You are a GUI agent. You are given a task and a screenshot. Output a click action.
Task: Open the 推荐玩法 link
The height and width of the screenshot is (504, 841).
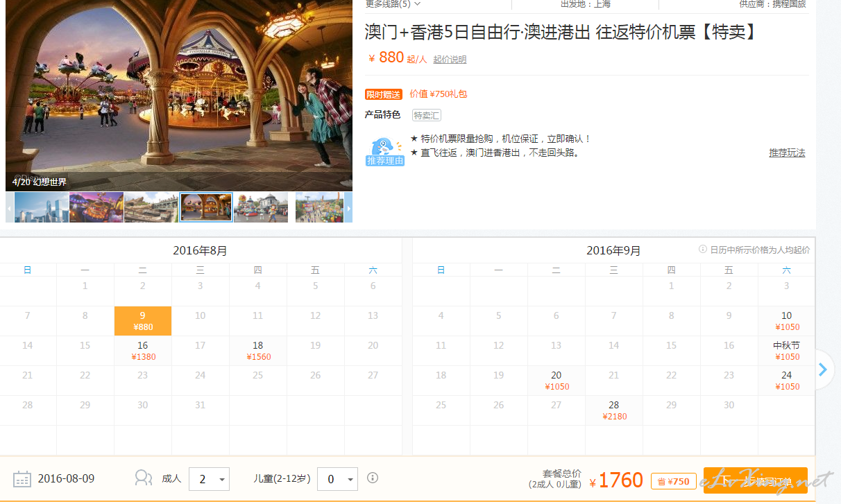pyautogui.click(x=787, y=153)
